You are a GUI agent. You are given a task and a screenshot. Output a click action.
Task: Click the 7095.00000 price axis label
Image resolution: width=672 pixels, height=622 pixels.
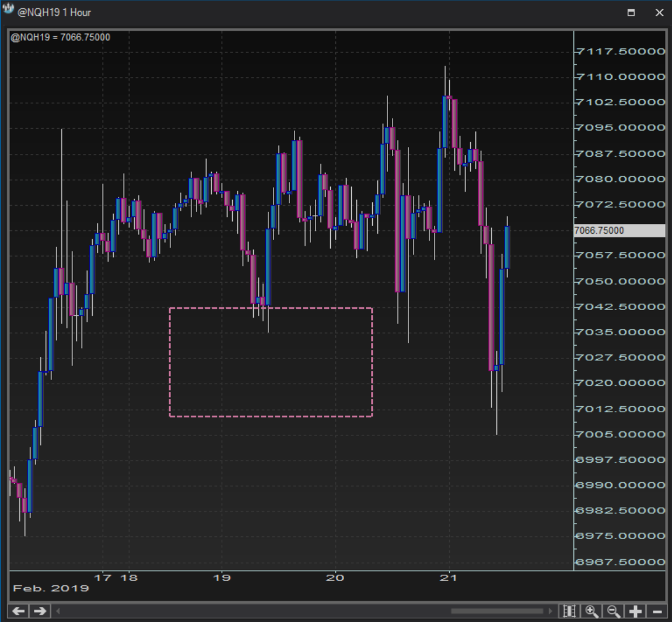tap(621, 128)
